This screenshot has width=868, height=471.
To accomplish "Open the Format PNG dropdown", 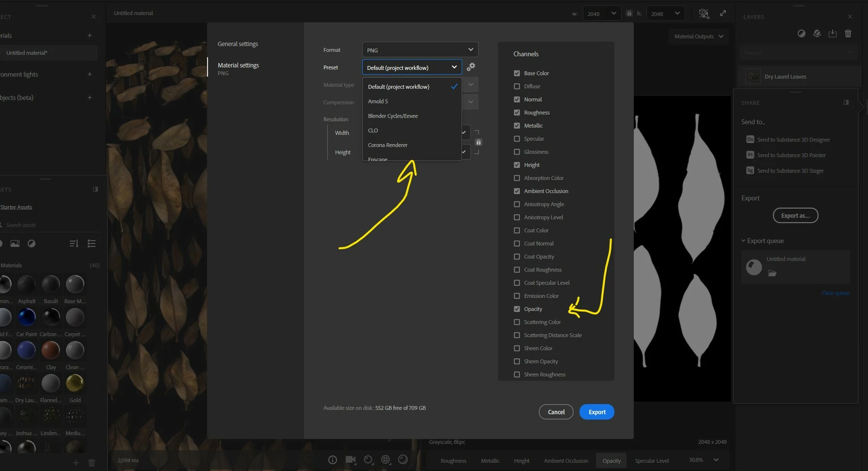I will [x=420, y=50].
